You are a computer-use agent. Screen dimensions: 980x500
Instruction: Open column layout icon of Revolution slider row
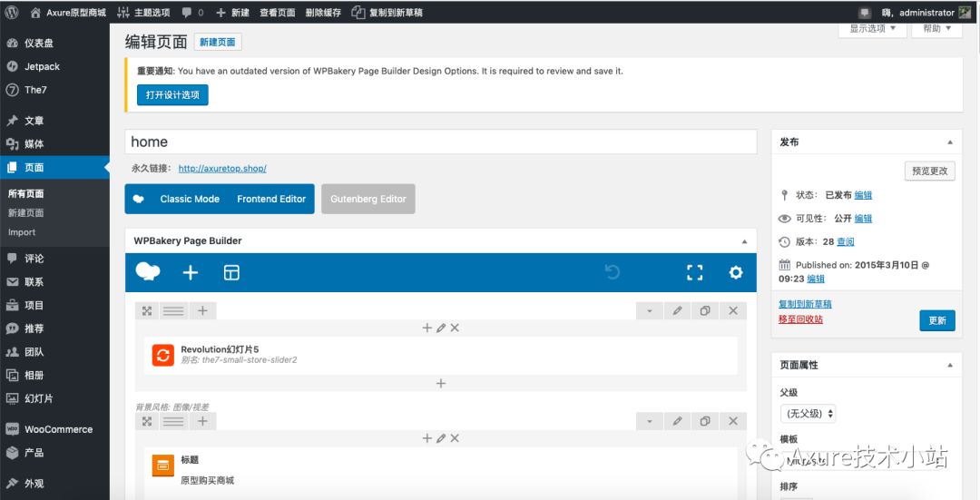pos(173,310)
